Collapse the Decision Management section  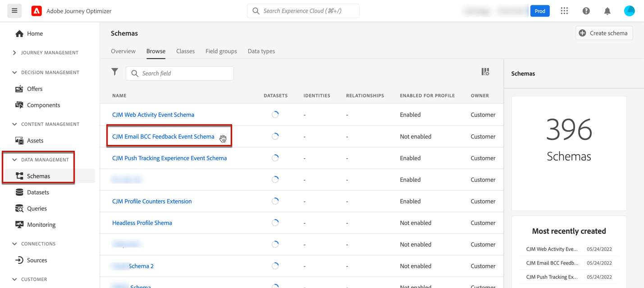pyautogui.click(x=14, y=72)
